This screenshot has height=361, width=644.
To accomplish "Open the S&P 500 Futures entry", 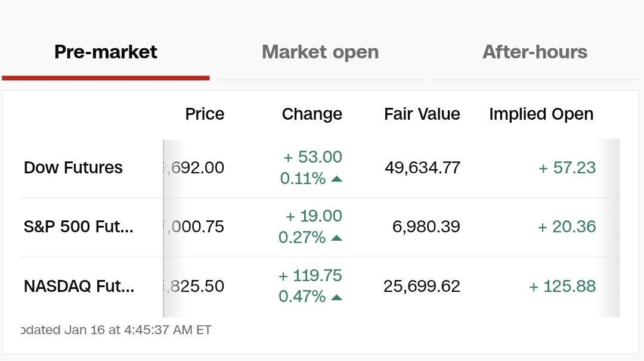I will pos(79,227).
